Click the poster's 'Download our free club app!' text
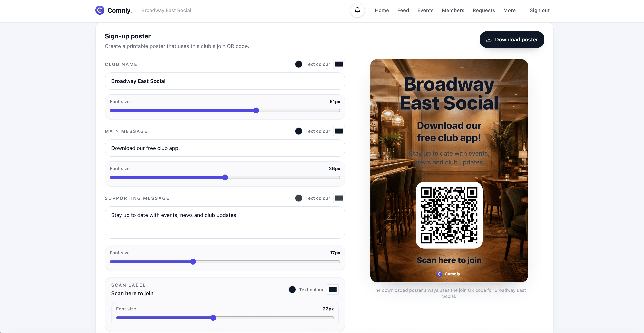644x333 pixels. [449, 132]
